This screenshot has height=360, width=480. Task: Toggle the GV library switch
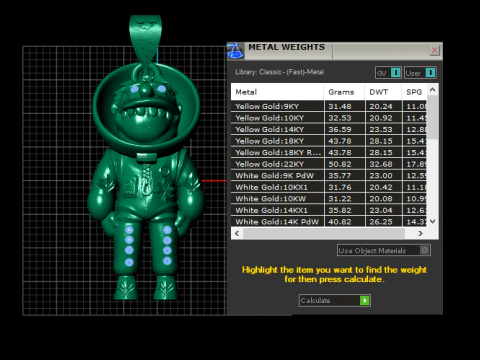388,73
